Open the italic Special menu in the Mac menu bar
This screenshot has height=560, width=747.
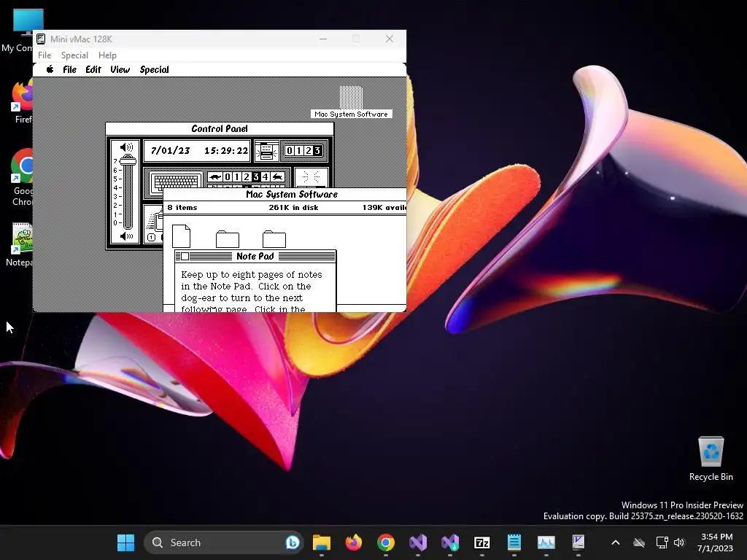pos(155,69)
